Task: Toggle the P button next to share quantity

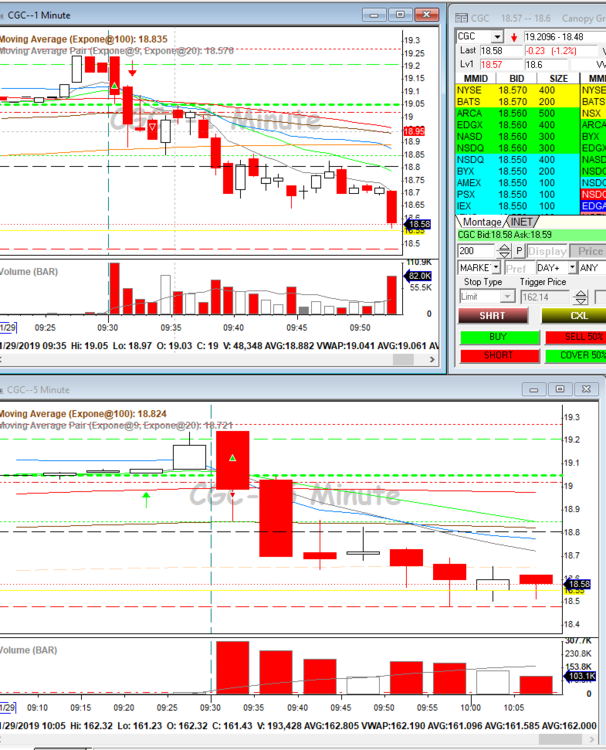Action: click(x=518, y=251)
